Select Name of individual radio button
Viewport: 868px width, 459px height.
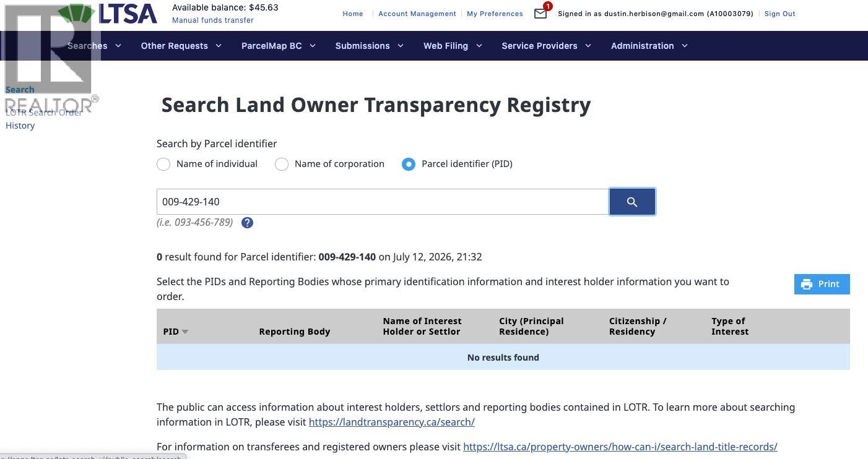pyautogui.click(x=163, y=164)
